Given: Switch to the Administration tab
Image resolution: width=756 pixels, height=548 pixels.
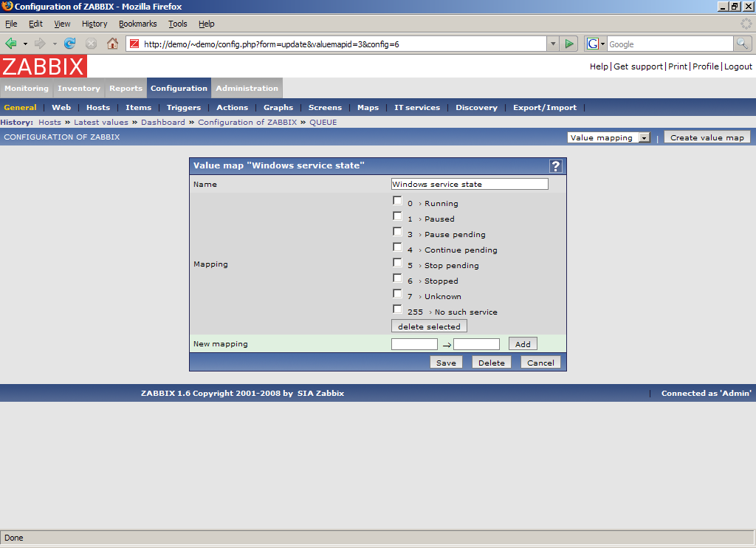Looking at the screenshot, I should coord(247,89).
